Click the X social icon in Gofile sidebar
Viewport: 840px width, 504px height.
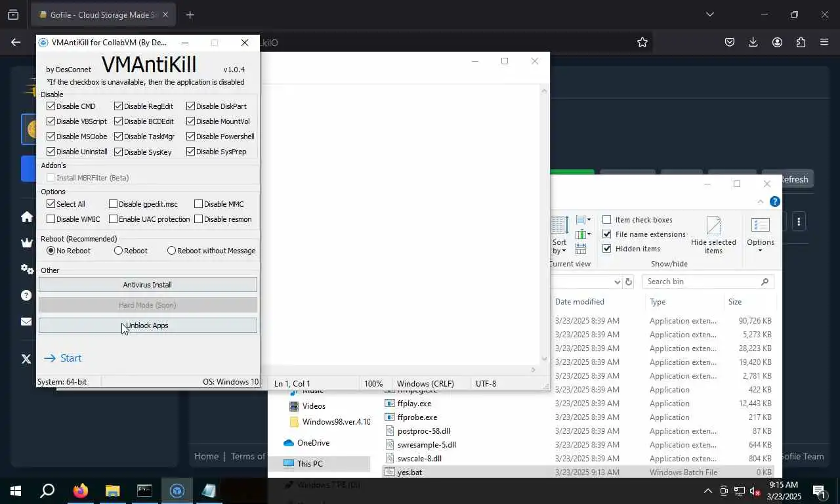[x=26, y=359]
